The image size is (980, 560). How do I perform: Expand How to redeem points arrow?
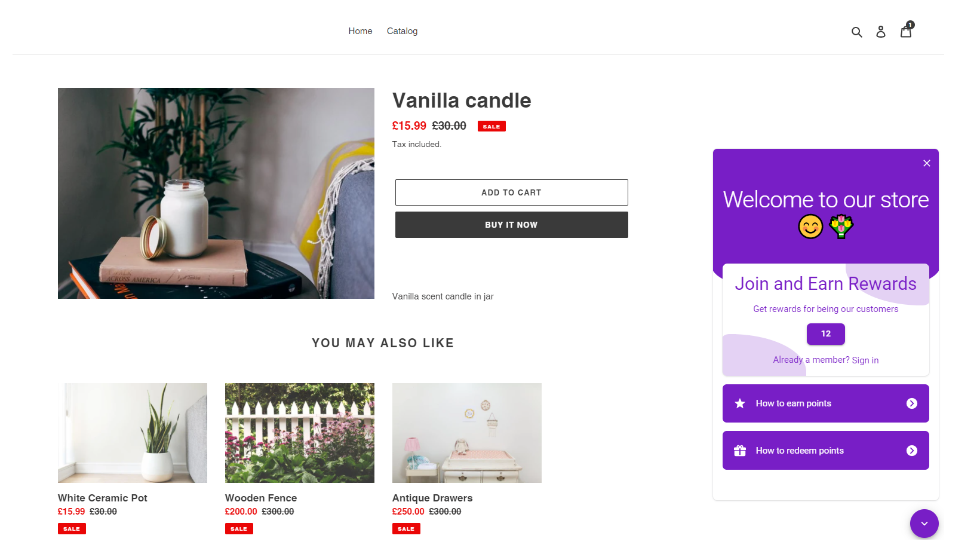pyautogui.click(x=912, y=451)
